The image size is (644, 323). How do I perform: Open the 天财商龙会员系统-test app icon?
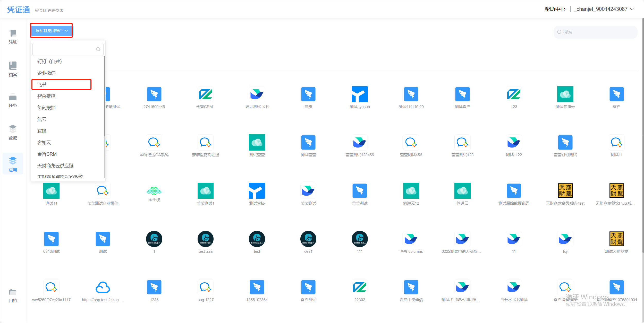565,191
